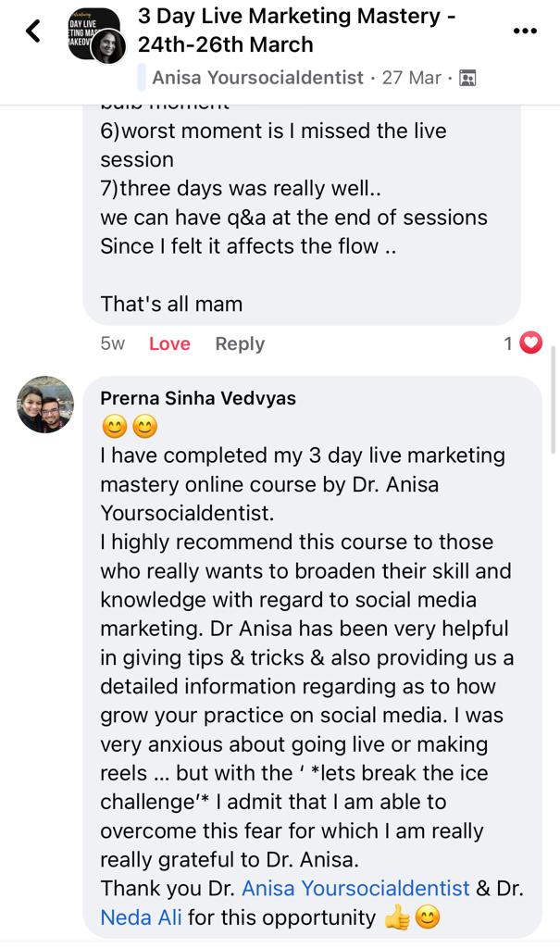Tap the Neda Ali mention link
Viewport: 560px width, 948px height.
(x=142, y=917)
